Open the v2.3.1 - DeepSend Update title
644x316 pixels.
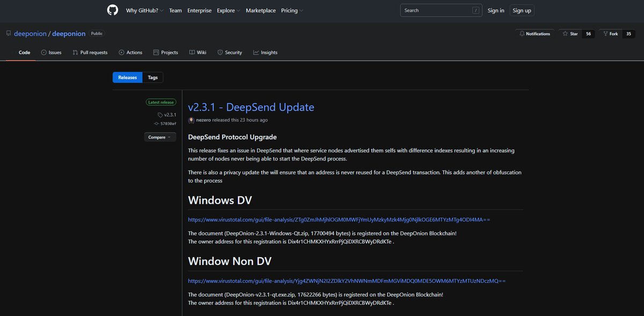click(251, 107)
